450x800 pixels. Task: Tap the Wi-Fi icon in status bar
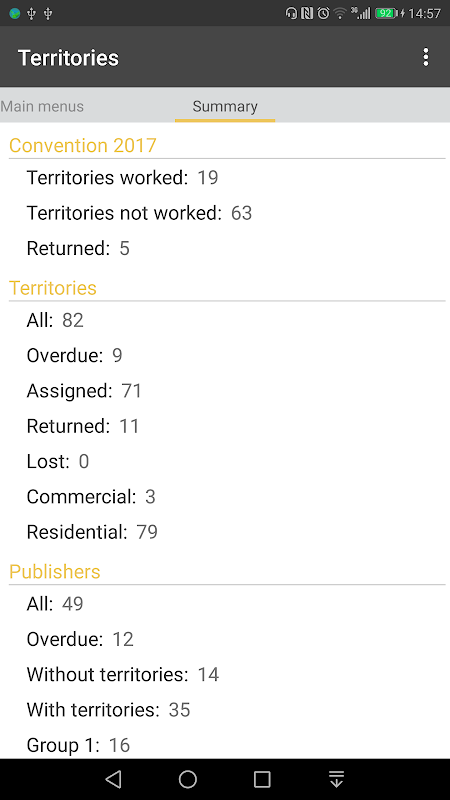[x=340, y=13]
